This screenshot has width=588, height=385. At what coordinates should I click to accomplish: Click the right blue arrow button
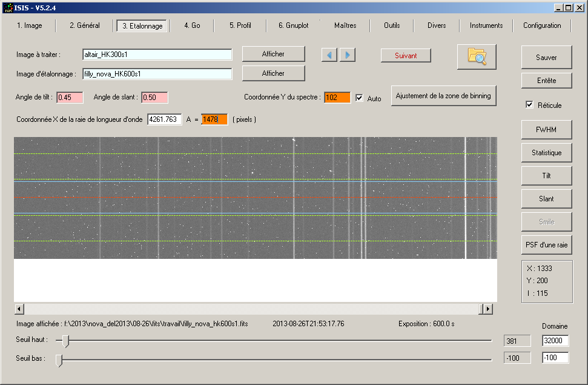347,55
